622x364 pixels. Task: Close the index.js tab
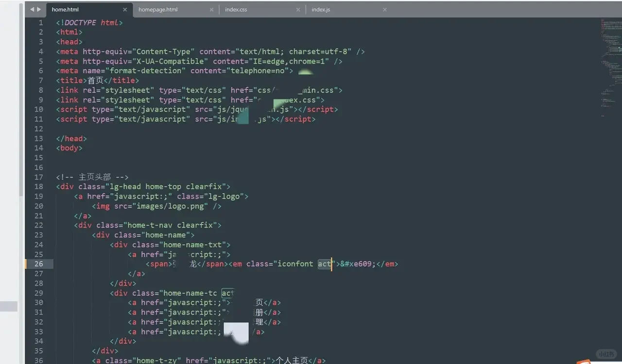(x=385, y=10)
